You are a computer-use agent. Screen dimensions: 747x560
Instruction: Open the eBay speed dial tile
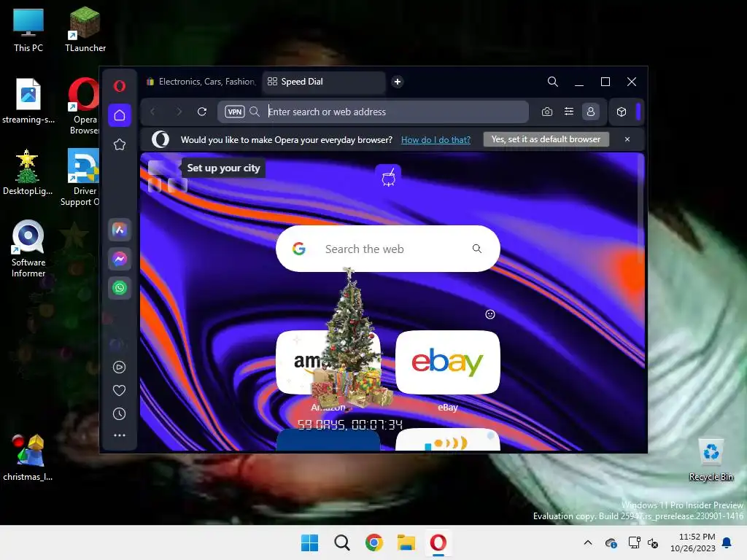[447, 362]
